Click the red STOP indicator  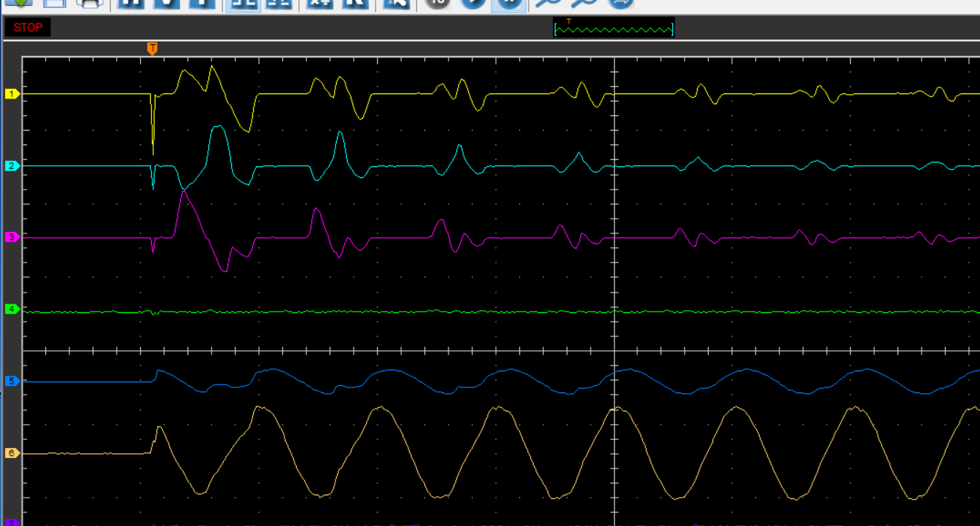coord(28,28)
